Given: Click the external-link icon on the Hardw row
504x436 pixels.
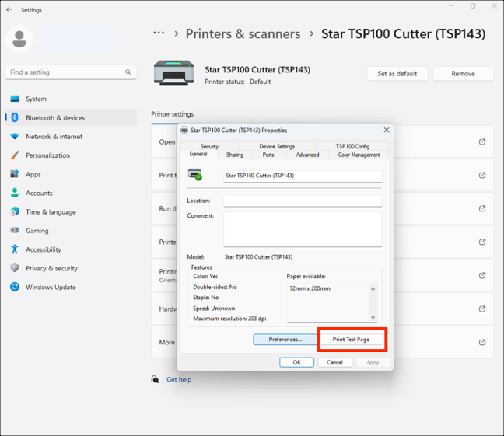Looking at the screenshot, I should click(x=481, y=309).
